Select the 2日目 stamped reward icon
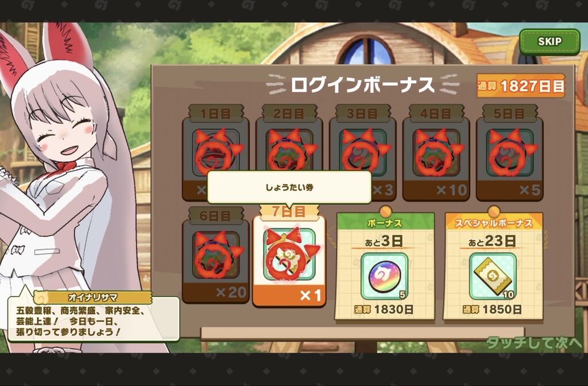588x386 pixels. 289,153
